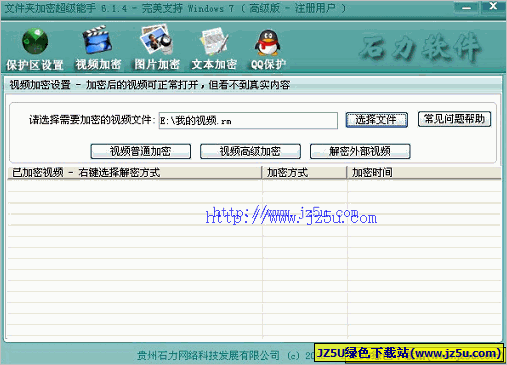Click the 解密外部视频 button
Screen dimensions: 507x365
click(360, 151)
